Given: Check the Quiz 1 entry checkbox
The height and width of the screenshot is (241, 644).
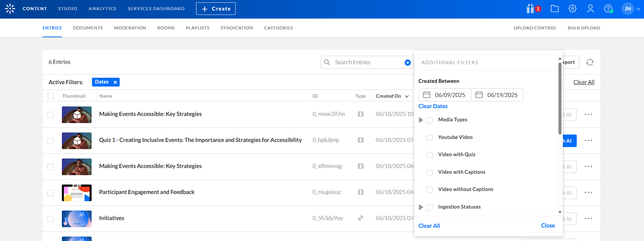Looking at the screenshot, I should point(50,141).
